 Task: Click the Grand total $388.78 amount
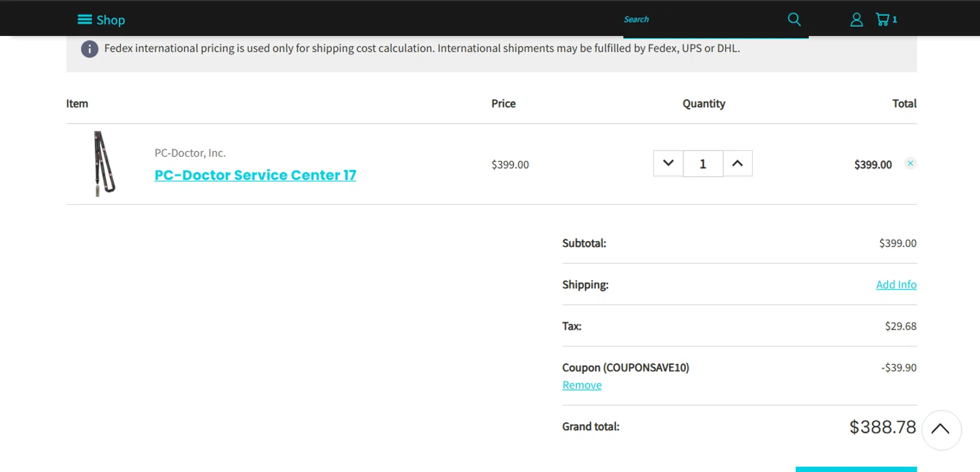883,427
